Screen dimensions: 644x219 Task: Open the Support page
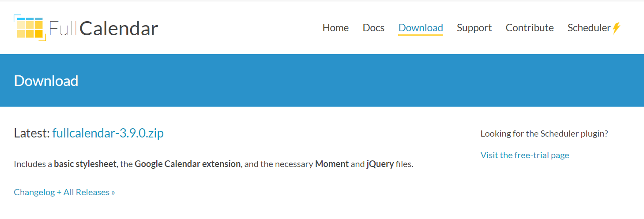click(x=474, y=28)
